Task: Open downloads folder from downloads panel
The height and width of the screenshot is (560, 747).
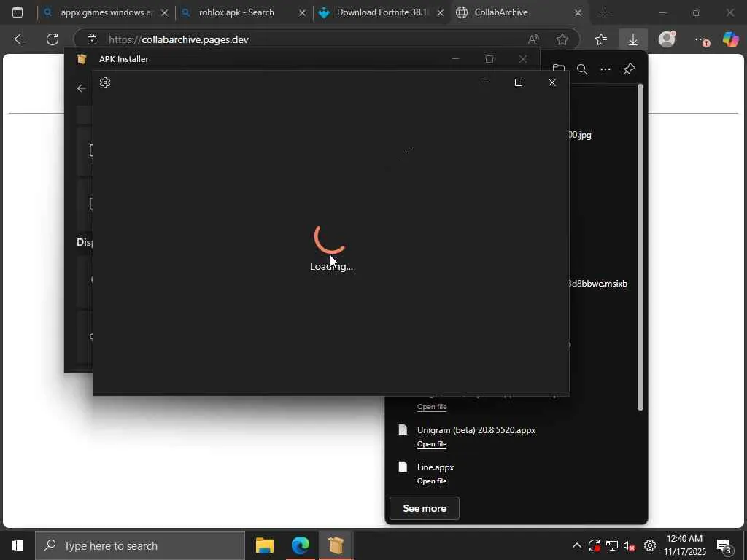Action: coord(558,69)
